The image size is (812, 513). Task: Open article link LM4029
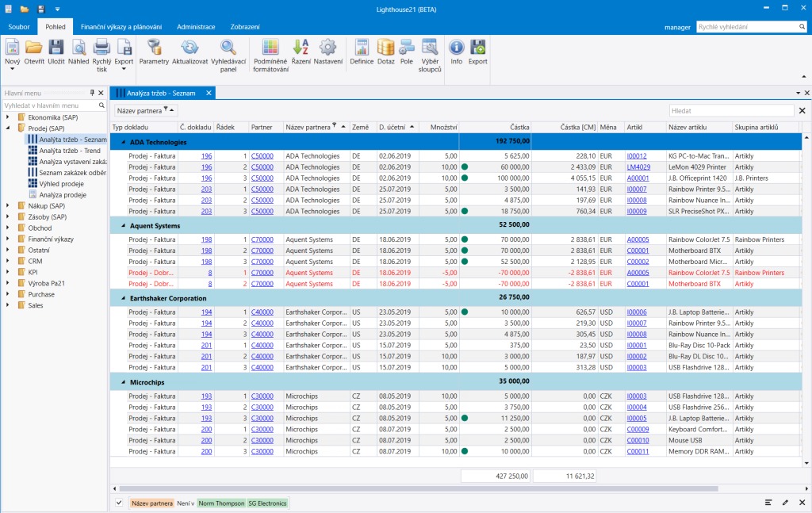point(638,167)
